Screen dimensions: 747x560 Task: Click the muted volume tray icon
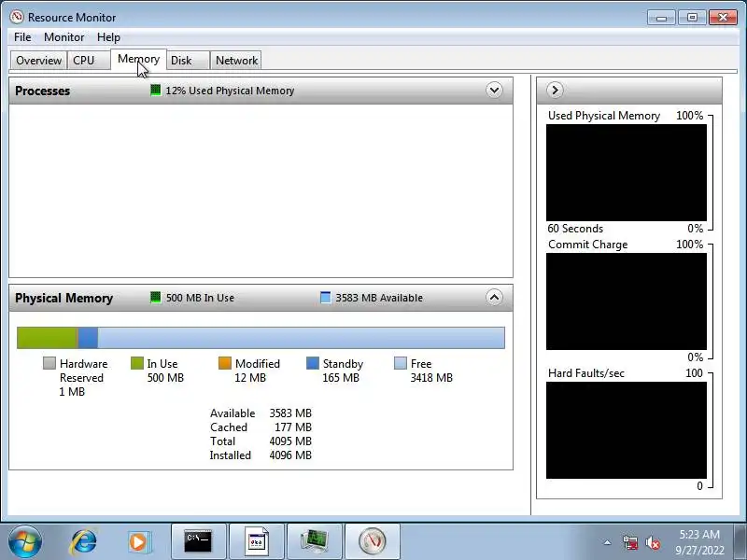pos(653,542)
